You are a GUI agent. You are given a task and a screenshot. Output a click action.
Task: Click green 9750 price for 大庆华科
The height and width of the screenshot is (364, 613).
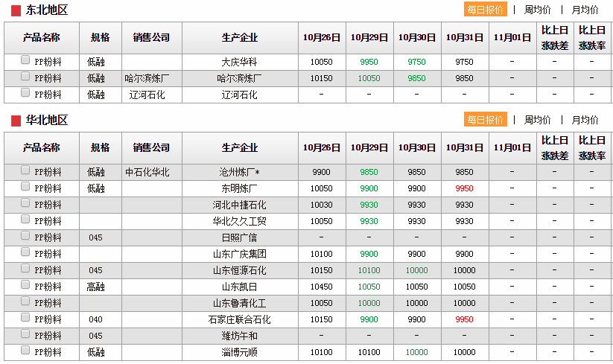(416, 62)
